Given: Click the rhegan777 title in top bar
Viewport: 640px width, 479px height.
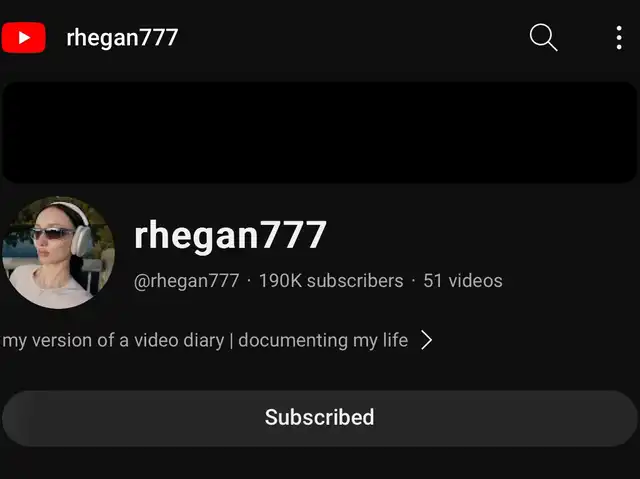Looking at the screenshot, I should click(x=122, y=38).
